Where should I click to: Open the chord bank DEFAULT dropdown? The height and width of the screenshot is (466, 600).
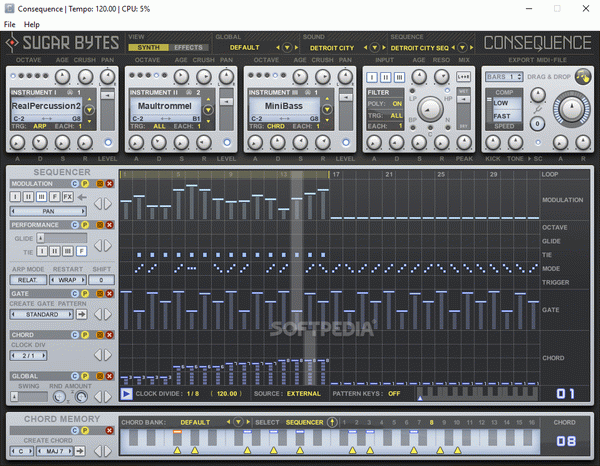point(238,422)
